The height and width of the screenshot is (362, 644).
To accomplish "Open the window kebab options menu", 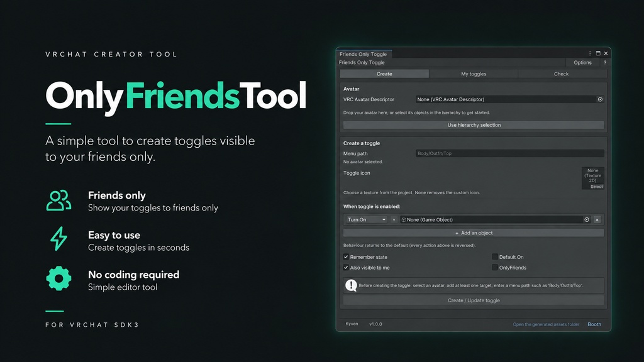I will coord(590,53).
